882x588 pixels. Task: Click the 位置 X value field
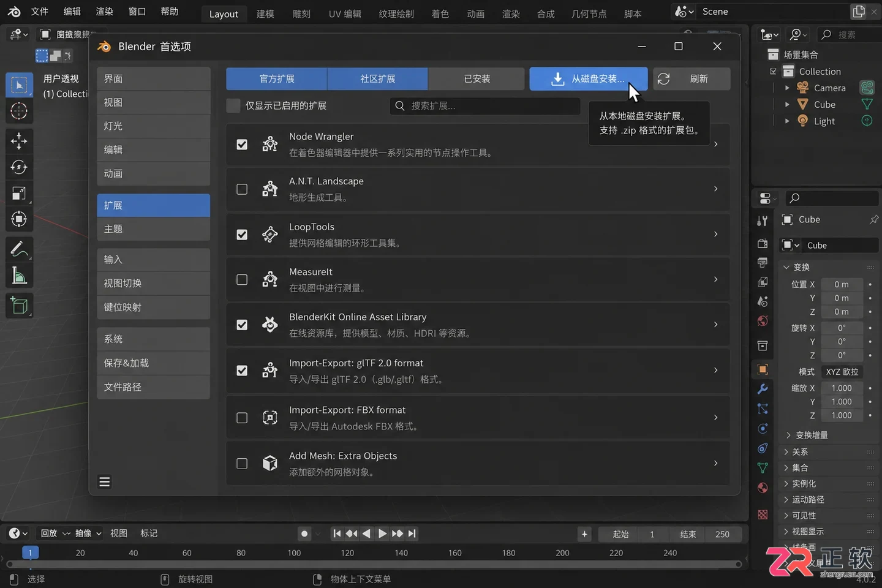(842, 284)
